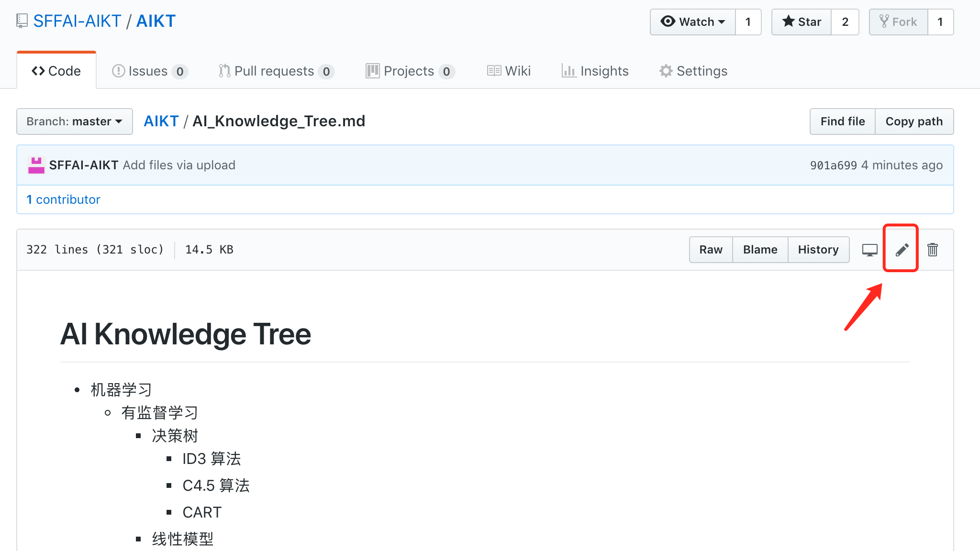The image size is (980, 551).
Task: Open the Projects tab
Action: coord(410,71)
